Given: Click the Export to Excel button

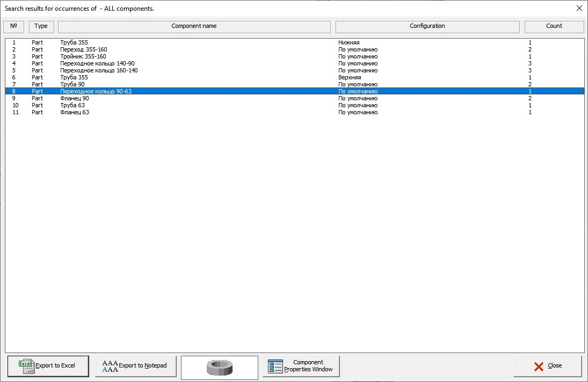Looking at the screenshot, I should click(x=48, y=366).
